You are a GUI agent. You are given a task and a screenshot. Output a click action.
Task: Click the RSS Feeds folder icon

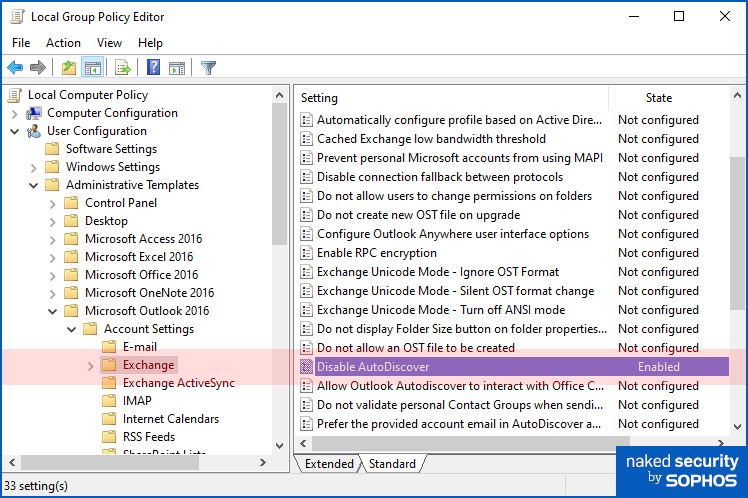click(109, 437)
